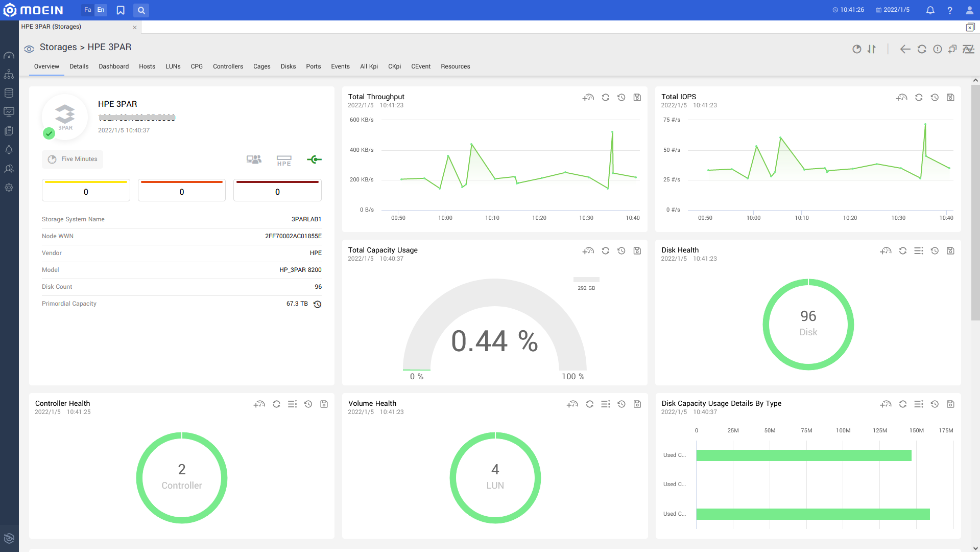Click the sort arrows icon in page toolbar

[x=872, y=49]
